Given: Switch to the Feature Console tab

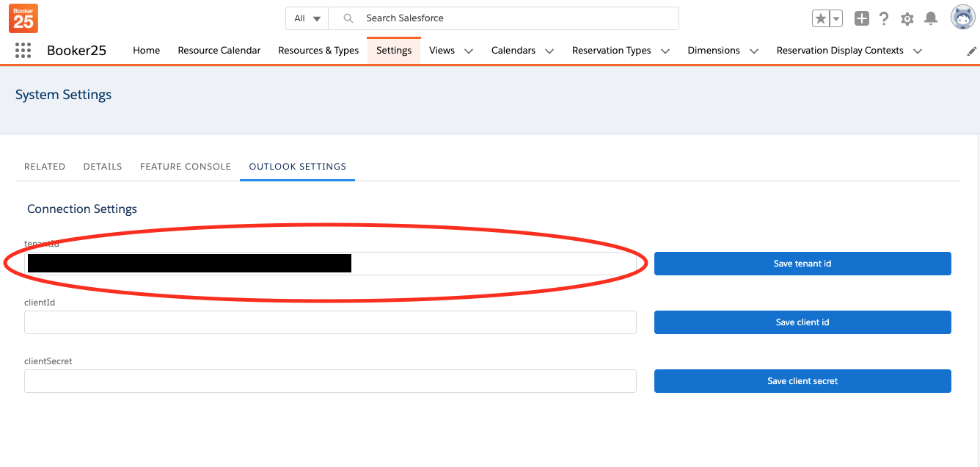Looking at the screenshot, I should [186, 167].
